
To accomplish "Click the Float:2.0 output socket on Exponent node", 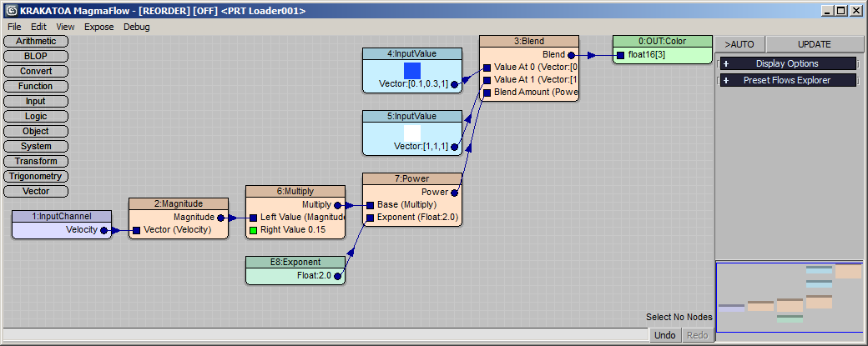I will coord(337,276).
